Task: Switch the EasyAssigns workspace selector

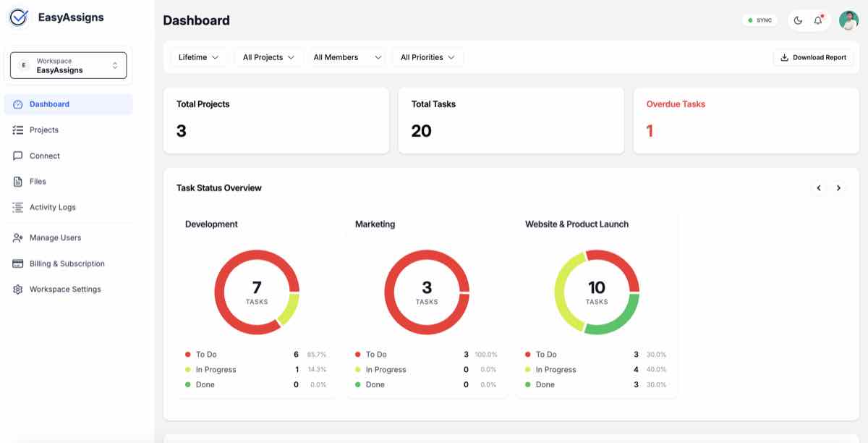Action: click(x=67, y=64)
